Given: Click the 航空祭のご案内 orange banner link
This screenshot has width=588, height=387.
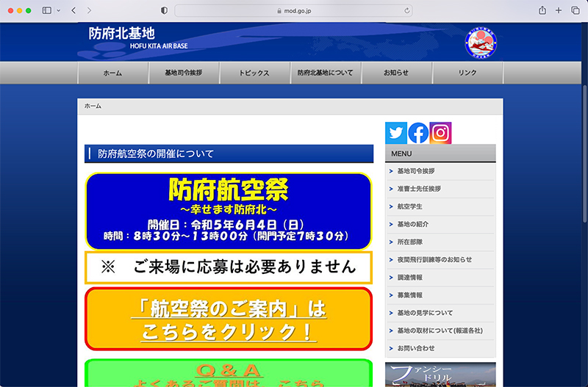Looking at the screenshot, I should (x=229, y=319).
